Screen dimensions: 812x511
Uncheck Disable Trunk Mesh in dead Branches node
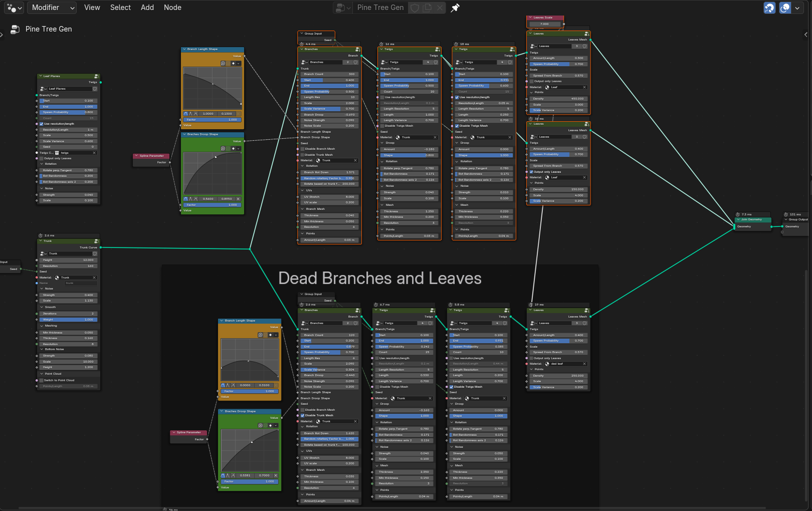tap(302, 415)
